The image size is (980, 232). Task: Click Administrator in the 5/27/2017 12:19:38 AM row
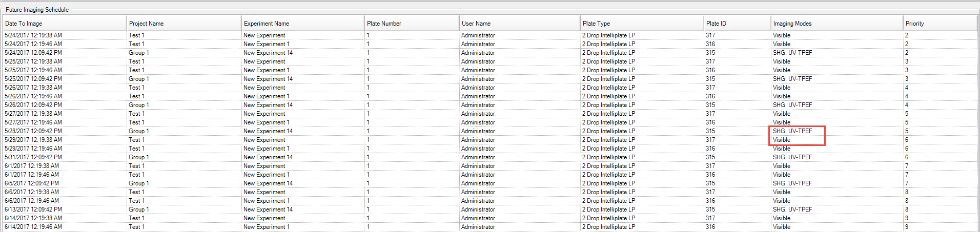click(478, 114)
